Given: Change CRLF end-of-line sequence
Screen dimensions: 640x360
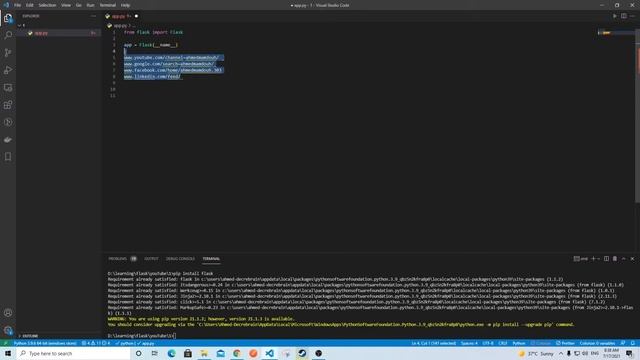Looking at the screenshot, I should tap(502, 343).
